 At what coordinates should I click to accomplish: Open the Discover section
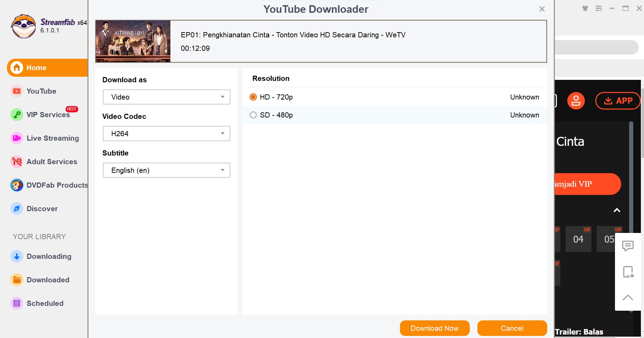tap(42, 208)
